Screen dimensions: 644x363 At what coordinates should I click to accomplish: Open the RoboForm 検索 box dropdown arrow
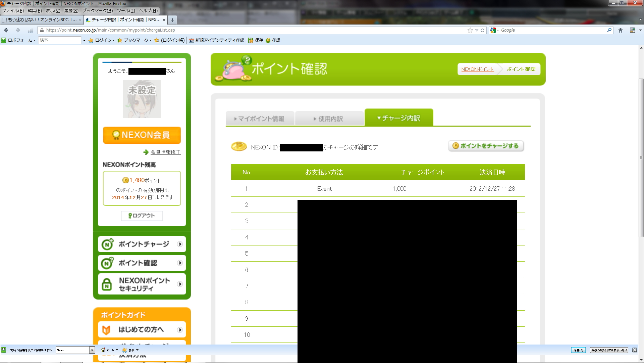[84, 40]
